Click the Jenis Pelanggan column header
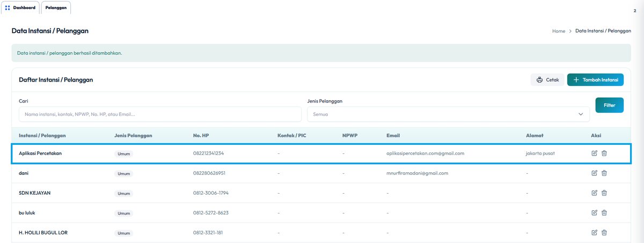The height and width of the screenshot is (243, 644). (133, 136)
